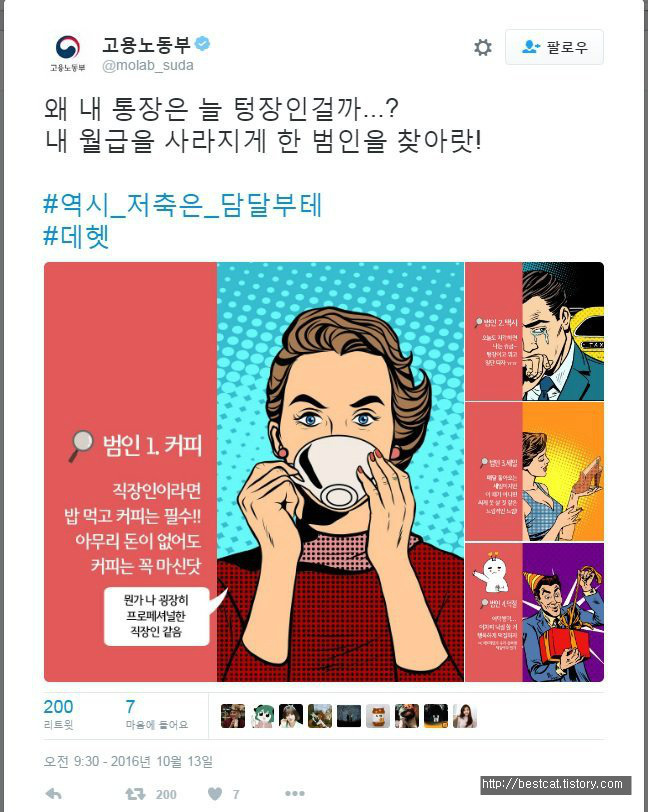This screenshot has height=812, width=648.
Task: Open the more options ellipsis
Action: pos(295,793)
